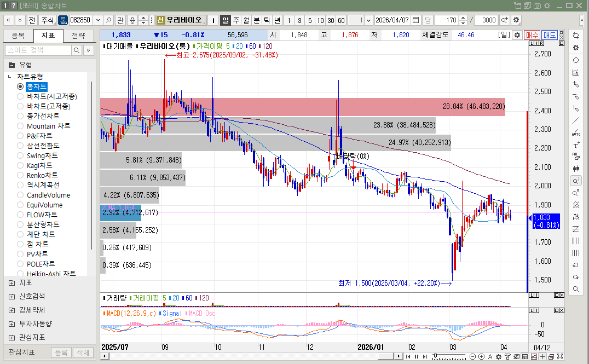This screenshot has height=364, width=589.
Task: Select the diagonal trend line tool
Action: pyautogui.click(x=575, y=120)
